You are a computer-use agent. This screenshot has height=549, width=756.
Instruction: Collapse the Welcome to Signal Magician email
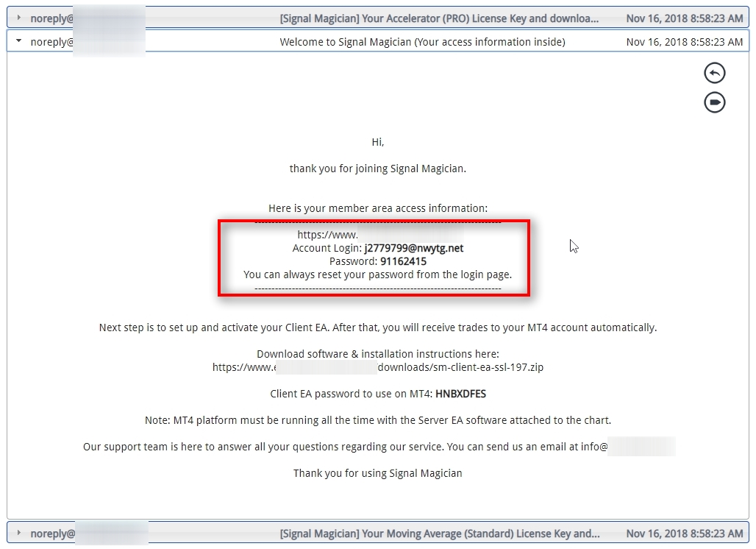pyautogui.click(x=18, y=42)
